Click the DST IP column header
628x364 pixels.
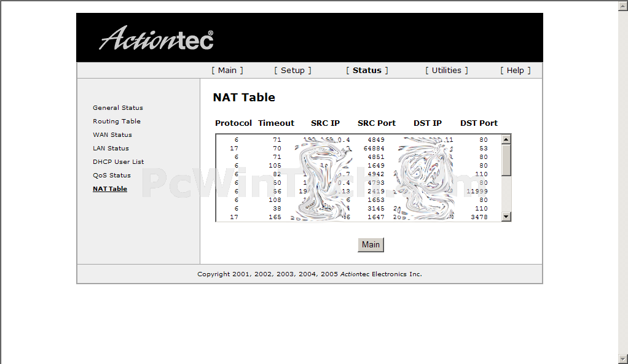pyautogui.click(x=427, y=123)
